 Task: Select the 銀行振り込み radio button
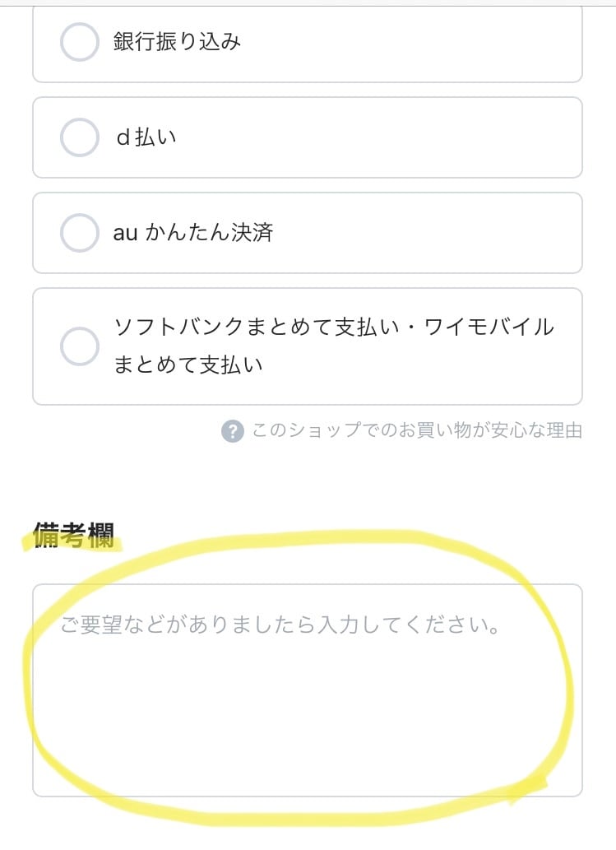click(80, 42)
